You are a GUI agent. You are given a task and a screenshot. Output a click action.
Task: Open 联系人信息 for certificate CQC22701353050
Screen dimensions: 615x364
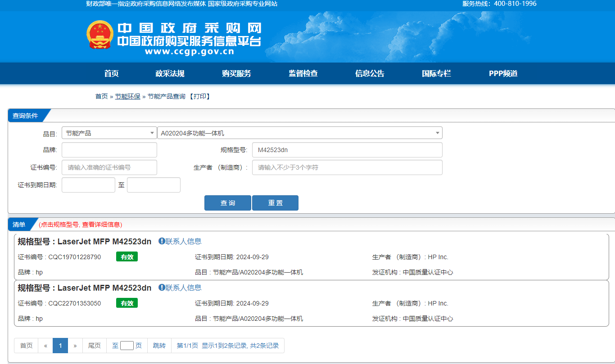[184, 288]
